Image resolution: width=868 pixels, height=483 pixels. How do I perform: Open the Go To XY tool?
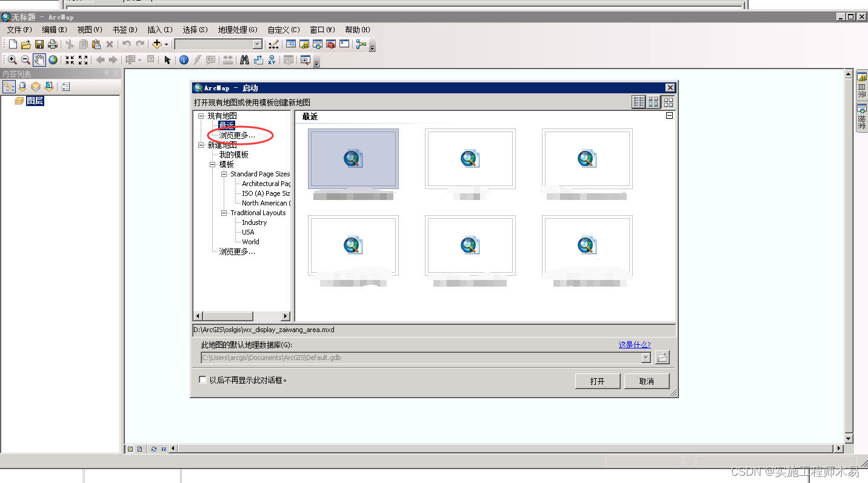tap(272, 60)
